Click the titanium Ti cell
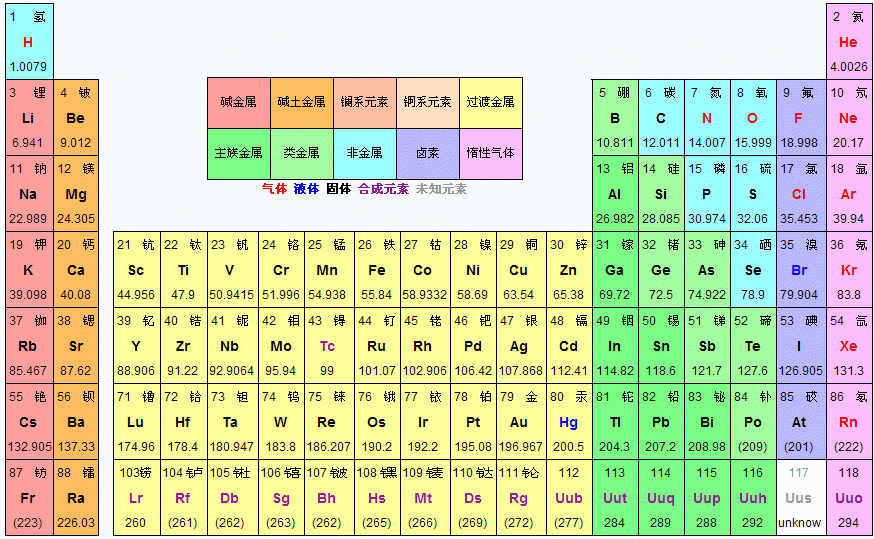This screenshot has height=539, width=874. [x=184, y=269]
